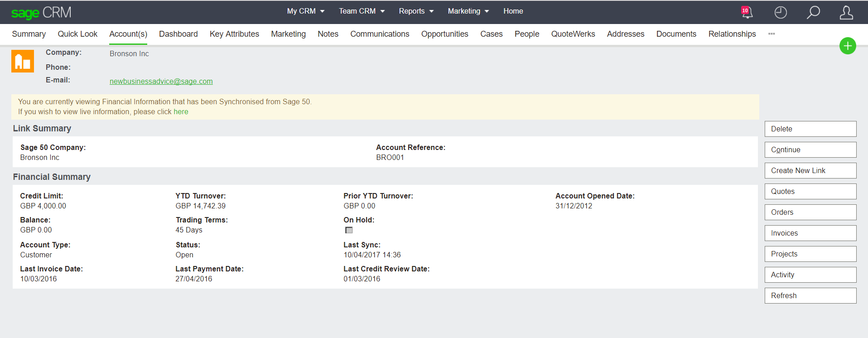This screenshot has width=868, height=338.
Task: Open the more tabs ellipsis
Action: (772, 34)
